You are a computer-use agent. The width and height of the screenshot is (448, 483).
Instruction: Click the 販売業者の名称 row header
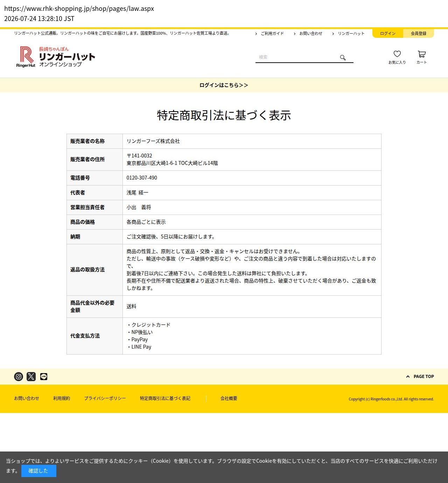click(x=94, y=141)
